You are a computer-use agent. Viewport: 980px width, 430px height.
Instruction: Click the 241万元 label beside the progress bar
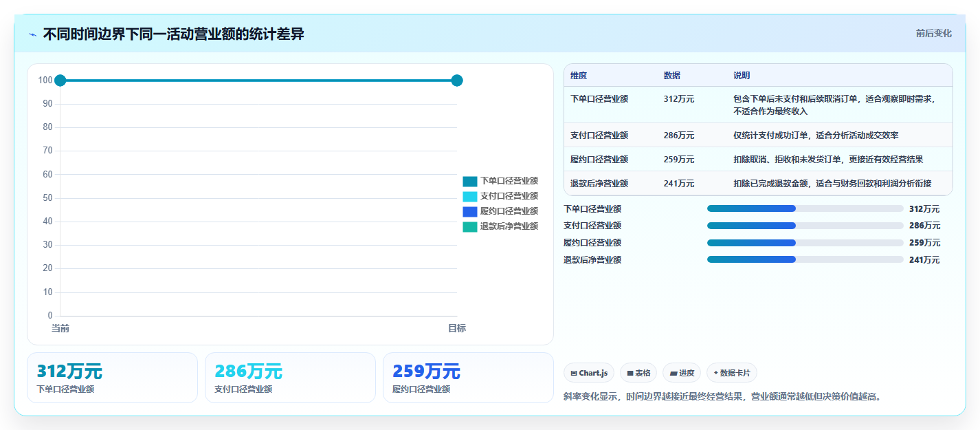(924, 260)
